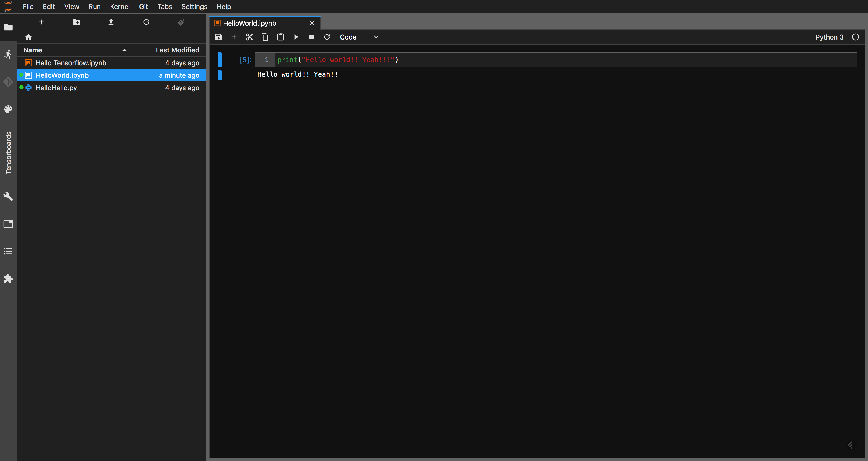Expand the cell type options chevron
This screenshot has width=868, height=461.
click(x=376, y=37)
